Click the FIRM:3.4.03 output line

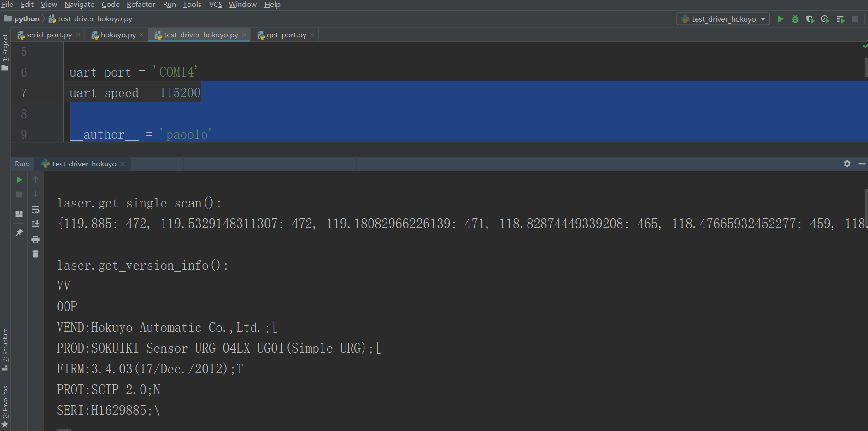150,369
